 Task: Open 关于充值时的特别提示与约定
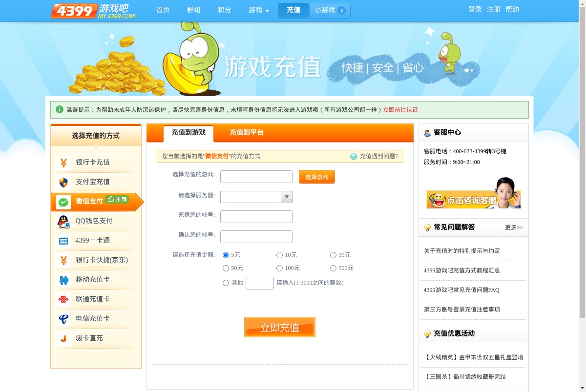pyautogui.click(x=462, y=251)
